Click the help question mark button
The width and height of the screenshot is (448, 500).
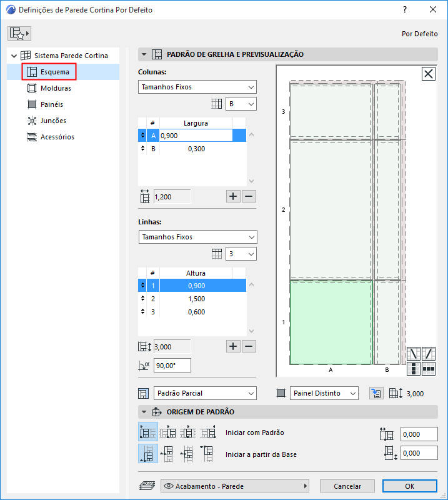coord(405,9)
